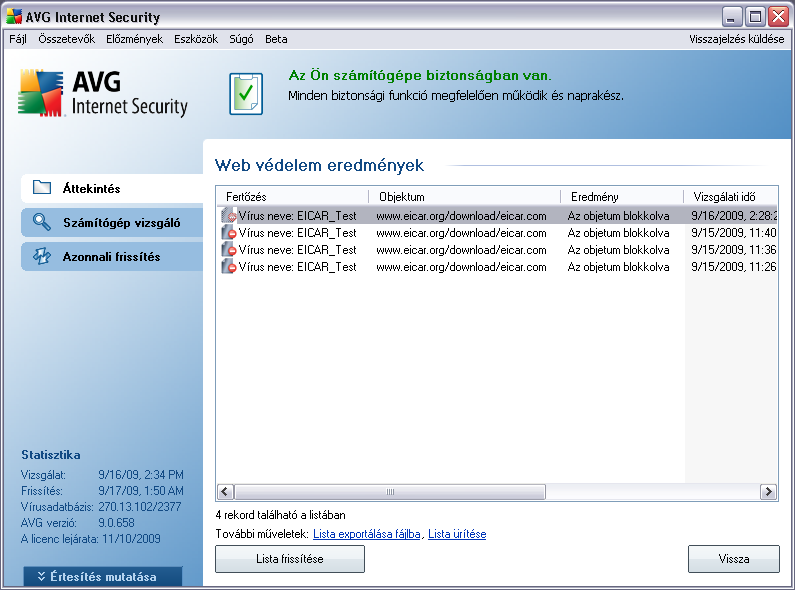Click the horizontal scrollbar left arrow

(226, 491)
